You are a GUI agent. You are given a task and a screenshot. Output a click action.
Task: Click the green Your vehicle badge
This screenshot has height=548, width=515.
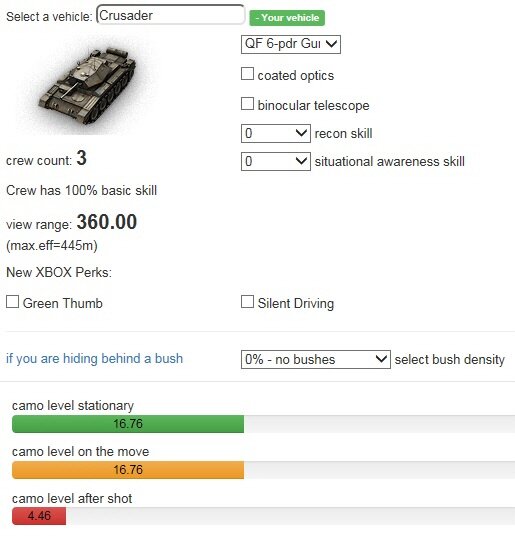point(287,18)
